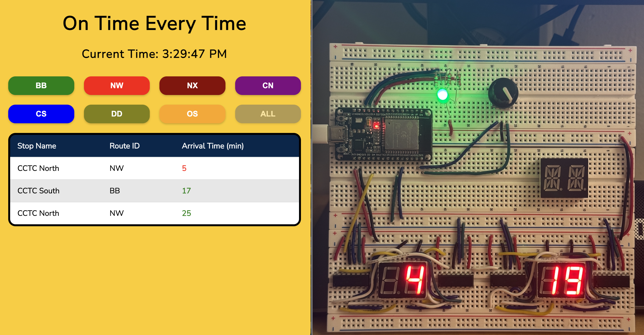
Task: Show all routes with ALL button
Action: point(268,114)
